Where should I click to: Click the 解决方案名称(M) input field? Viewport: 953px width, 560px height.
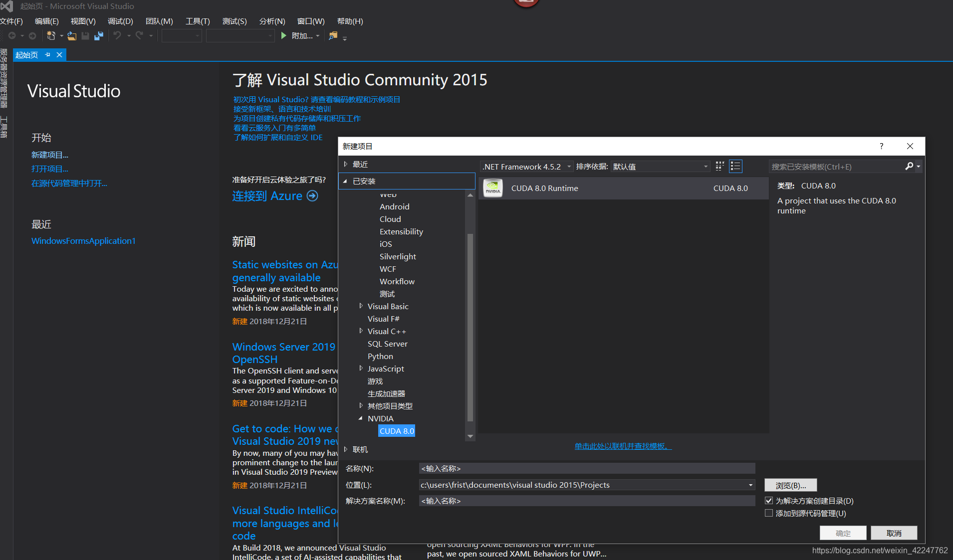(x=587, y=501)
